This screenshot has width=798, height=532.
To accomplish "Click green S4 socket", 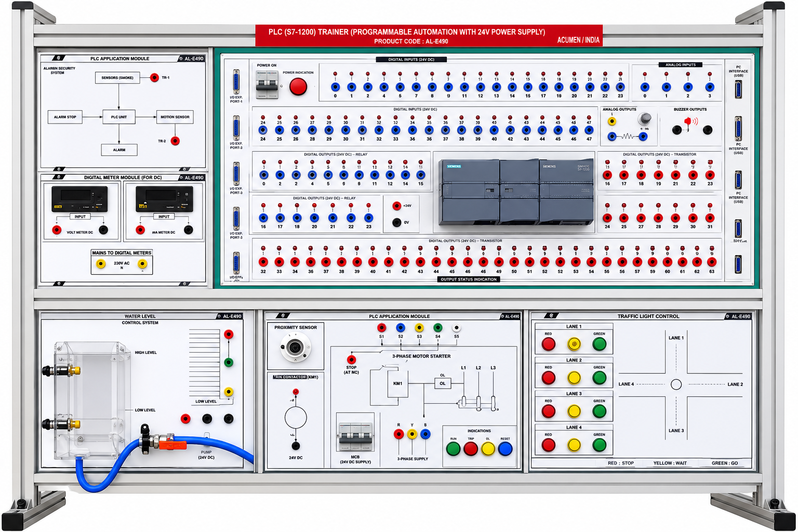I will point(438,327).
